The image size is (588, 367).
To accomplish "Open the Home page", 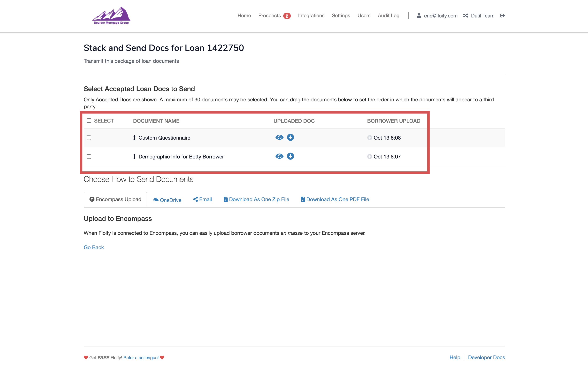I will point(244,16).
